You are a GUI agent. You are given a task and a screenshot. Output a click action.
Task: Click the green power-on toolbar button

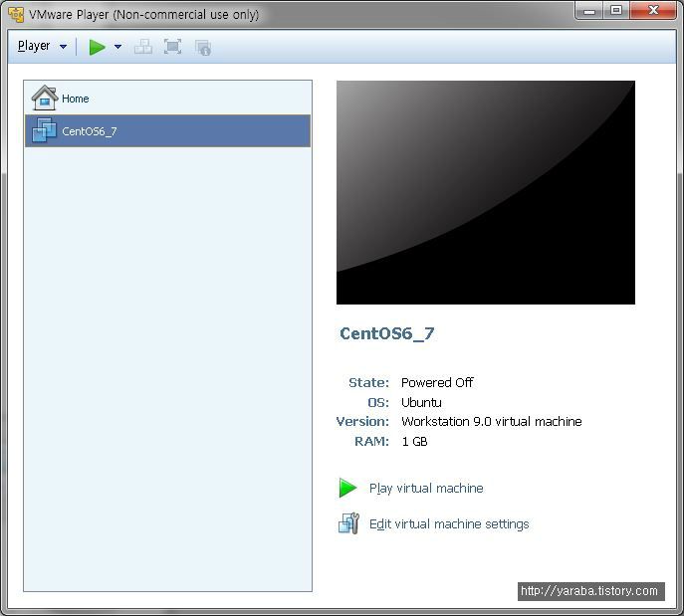click(97, 47)
